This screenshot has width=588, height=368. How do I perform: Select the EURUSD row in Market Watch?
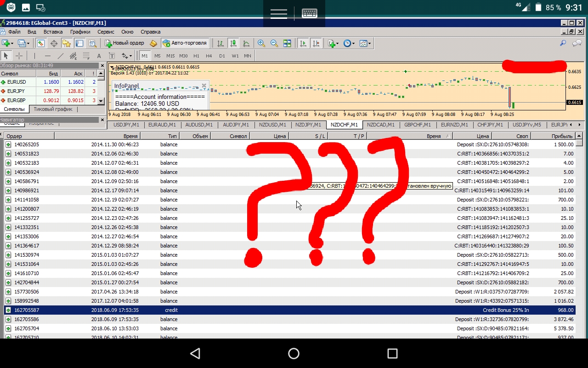tap(49, 82)
